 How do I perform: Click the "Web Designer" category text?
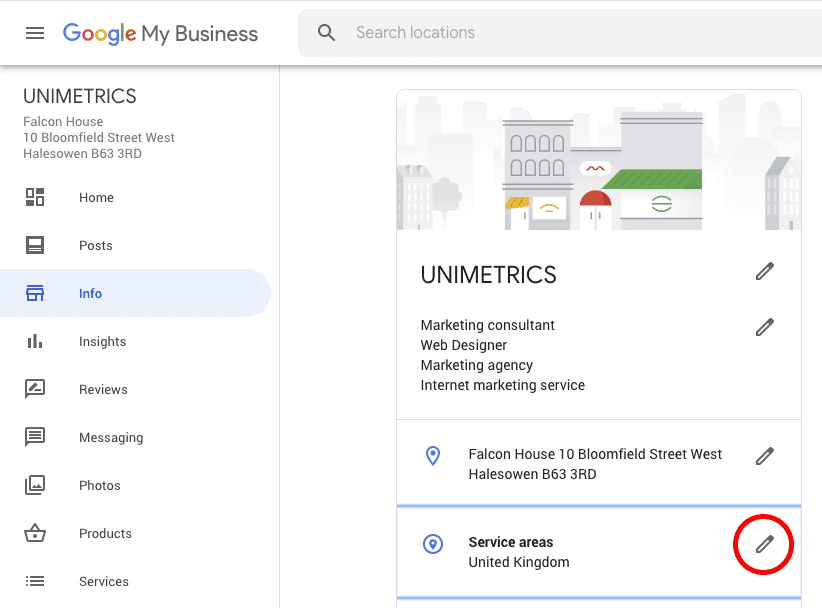[464, 345]
